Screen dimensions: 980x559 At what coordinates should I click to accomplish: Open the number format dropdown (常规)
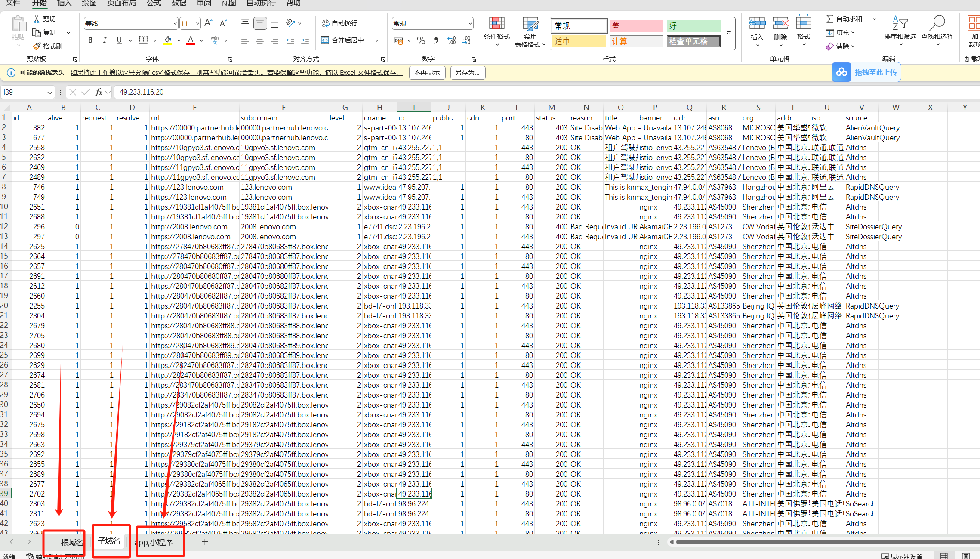tap(470, 23)
